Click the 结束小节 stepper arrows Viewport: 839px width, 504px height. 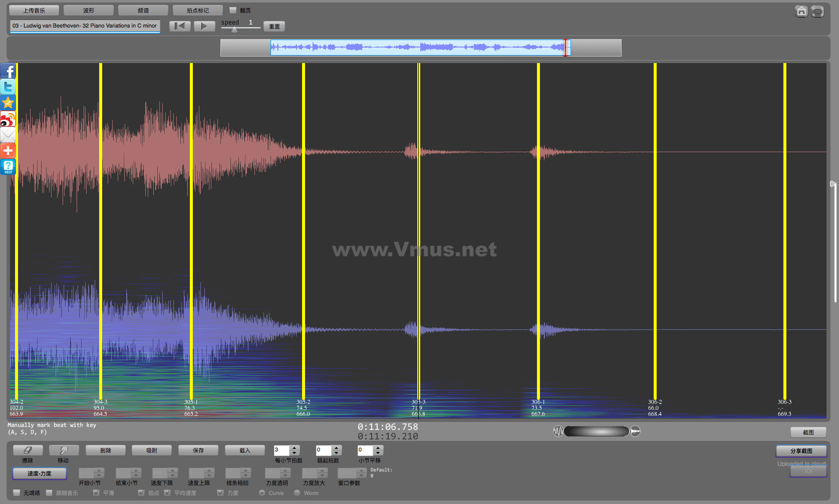tap(136, 473)
